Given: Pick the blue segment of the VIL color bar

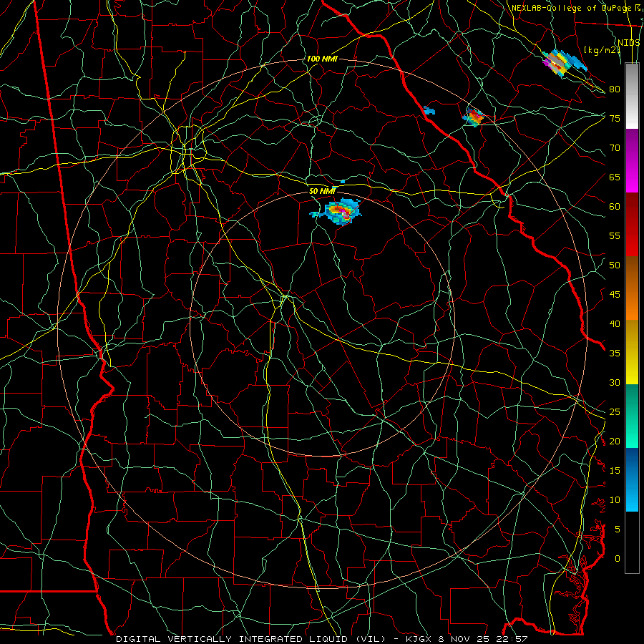Looking at the screenshot, I should [x=632, y=479].
